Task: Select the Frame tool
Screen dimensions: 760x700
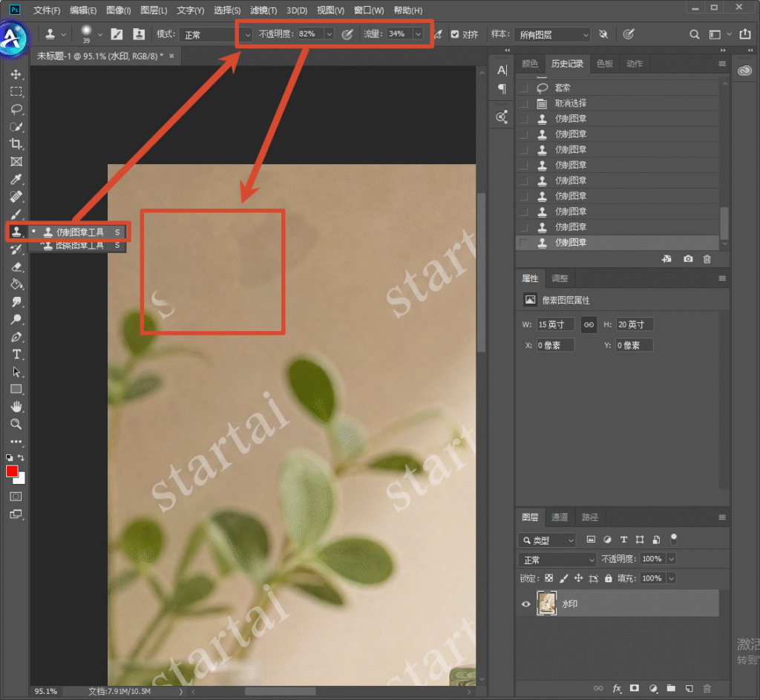Action: tap(16, 161)
